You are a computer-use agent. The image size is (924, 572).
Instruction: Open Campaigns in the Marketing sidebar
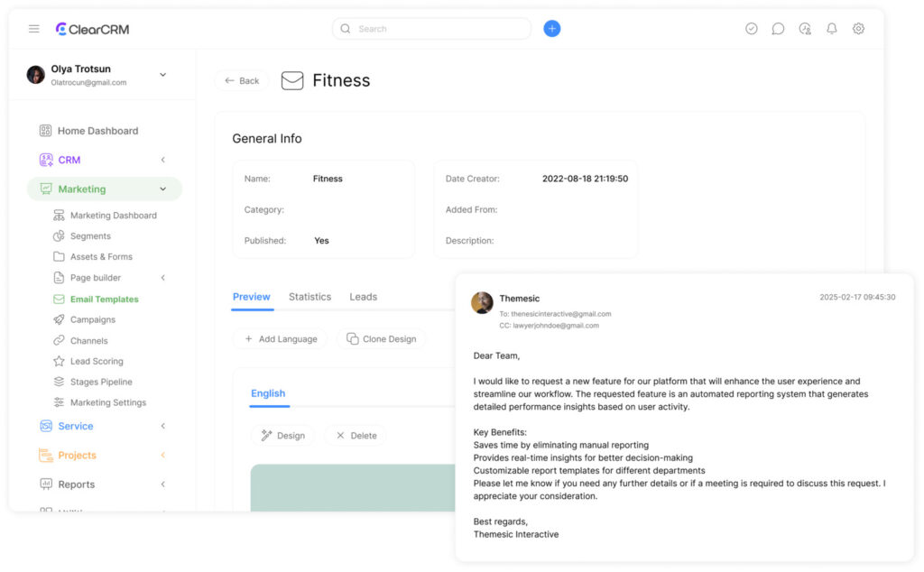pyautogui.click(x=93, y=319)
